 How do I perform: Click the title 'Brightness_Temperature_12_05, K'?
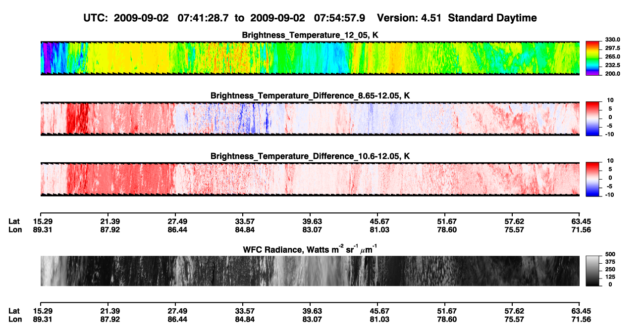click(x=310, y=35)
